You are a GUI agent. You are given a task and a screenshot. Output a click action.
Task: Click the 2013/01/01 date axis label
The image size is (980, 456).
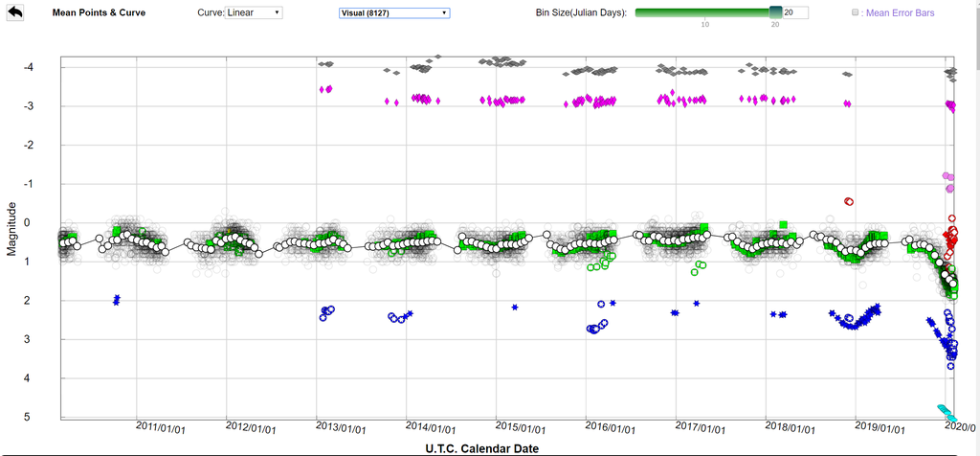pyautogui.click(x=341, y=428)
